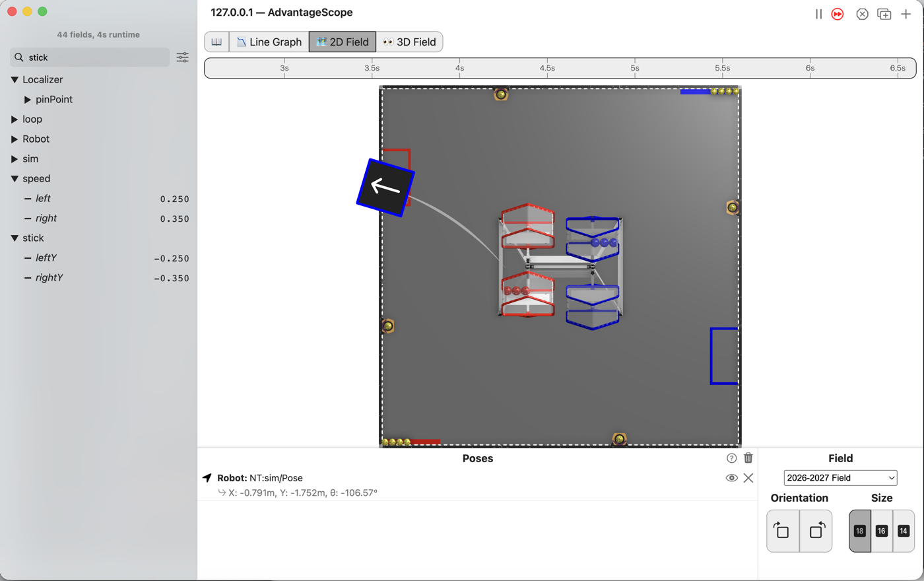Viewport: 924px width, 581px height.
Task: Click the red fast-forward live icon
Action: coord(838,14)
